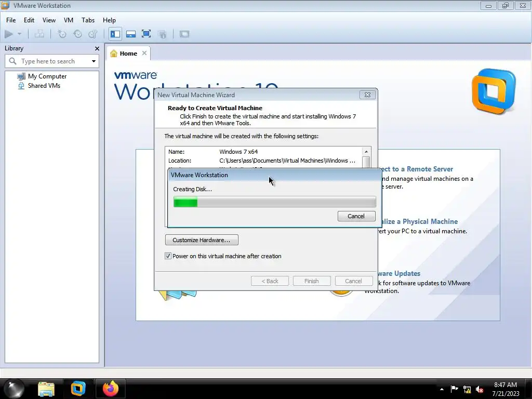532x399 pixels.
Task: Close the Library panel
Action: coord(97,48)
